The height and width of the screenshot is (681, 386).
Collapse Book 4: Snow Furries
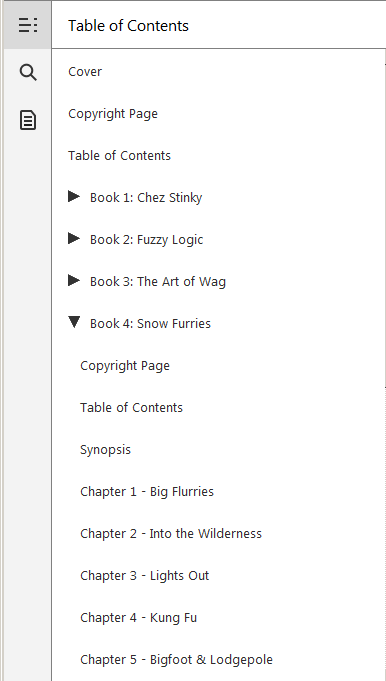tap(74, 322)
